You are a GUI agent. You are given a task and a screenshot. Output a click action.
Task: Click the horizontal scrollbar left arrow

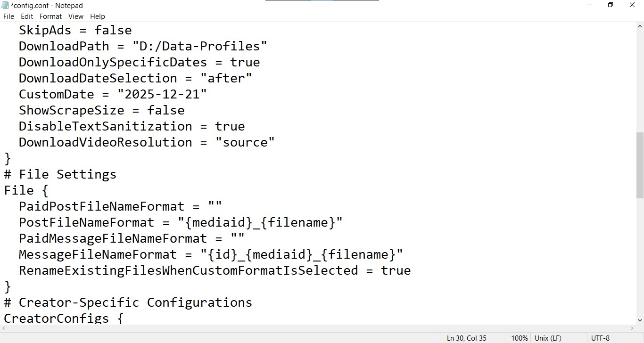click(x=4, y=328)
